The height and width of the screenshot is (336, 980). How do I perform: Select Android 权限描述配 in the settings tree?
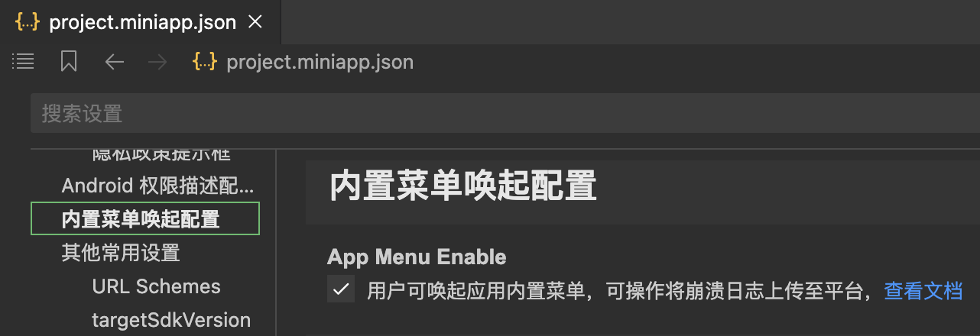click(x=157, y=186)
